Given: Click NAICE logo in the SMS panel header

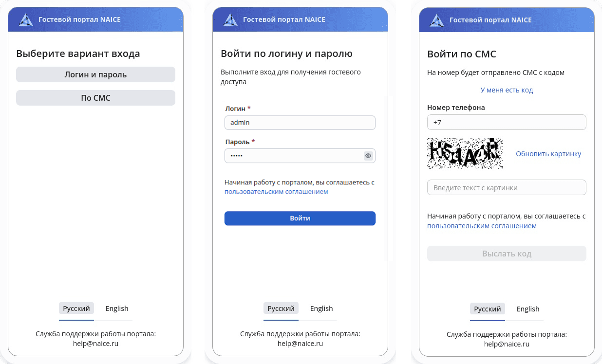Looking at the screenshot, I should 437,20.
